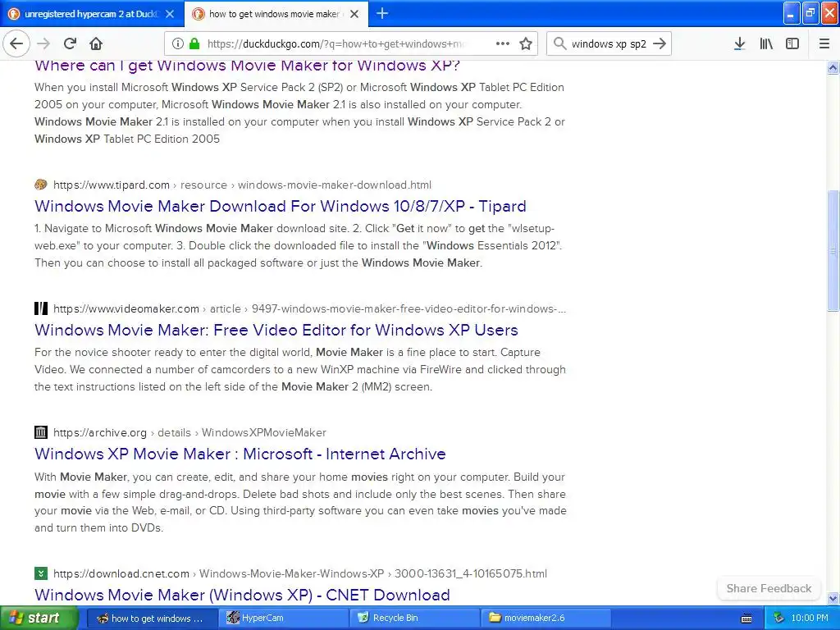Click the keyboard icon in system tray

746,619
